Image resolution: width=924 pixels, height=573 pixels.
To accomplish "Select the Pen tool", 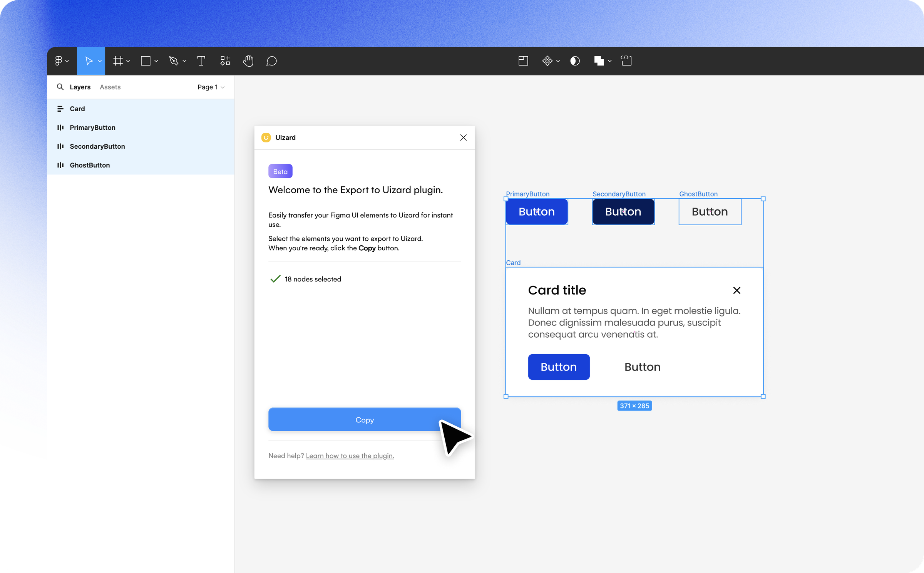I will click(x=174, y=61).
